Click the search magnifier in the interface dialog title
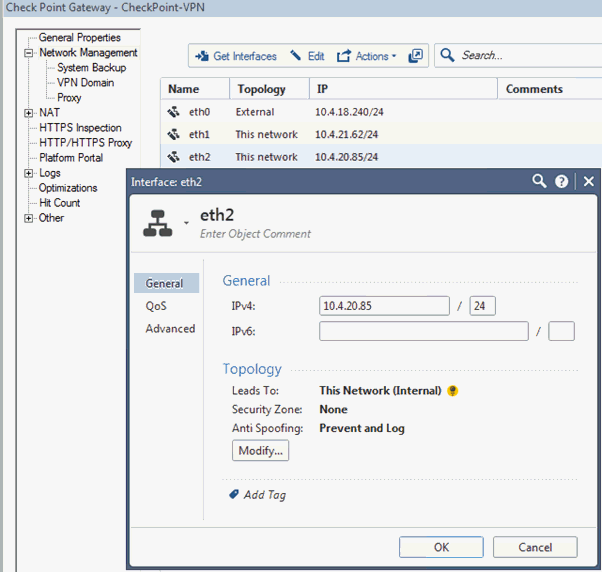The width and height of the screenshot is (602, 572). pos(539,181)
